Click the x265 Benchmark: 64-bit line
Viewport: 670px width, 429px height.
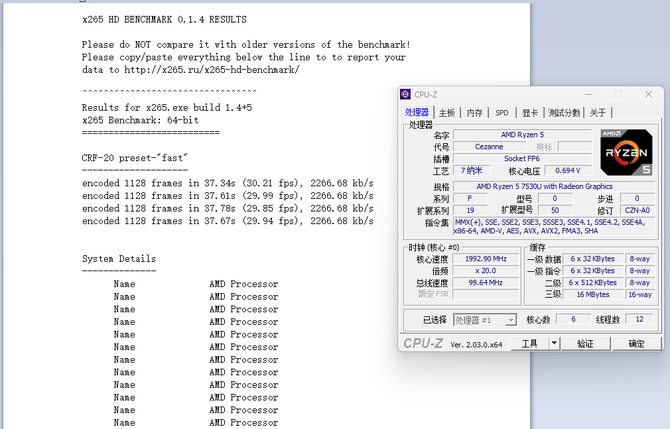pos(140,120)
